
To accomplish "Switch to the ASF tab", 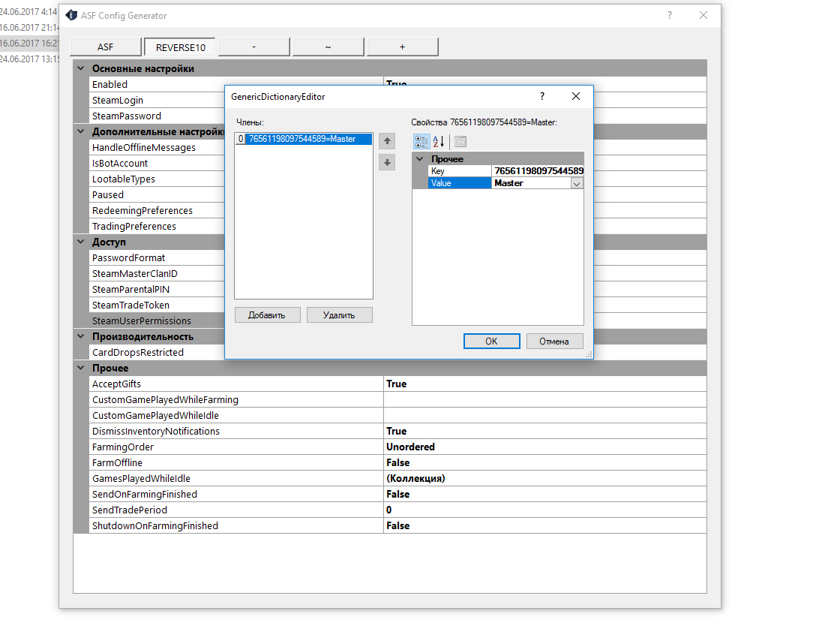I will click(x=106, y=47).
